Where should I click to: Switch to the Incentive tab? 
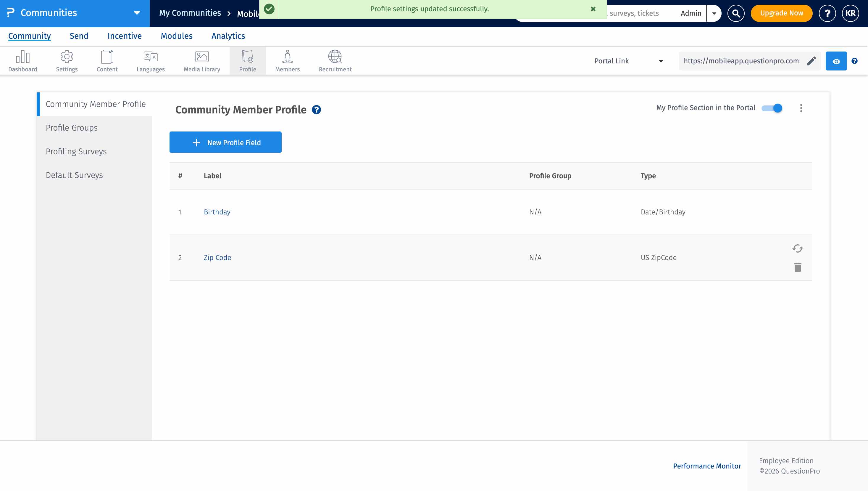tap(124, 36)
